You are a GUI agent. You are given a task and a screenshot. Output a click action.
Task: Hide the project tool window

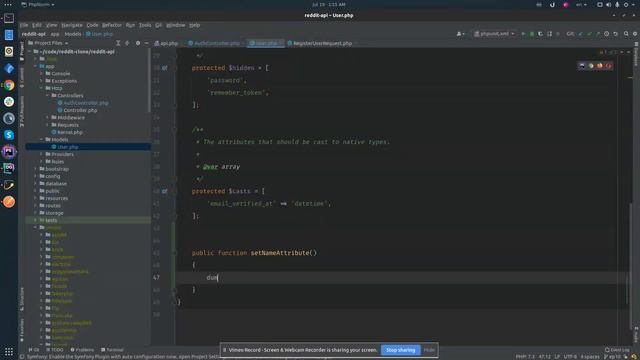point(147,43)
